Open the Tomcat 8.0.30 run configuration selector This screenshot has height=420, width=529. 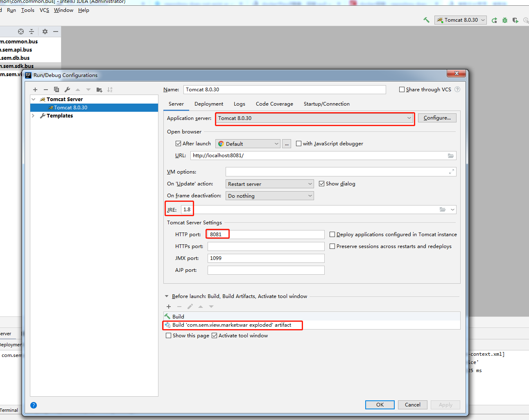(x=461, y=20)
